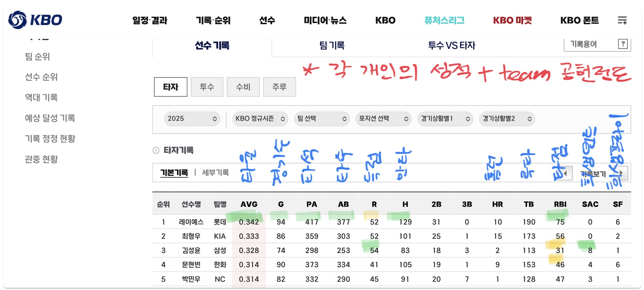Sort by the SAC column header
The height and width of the screenshot is (290, 644).
click(590, 205)
